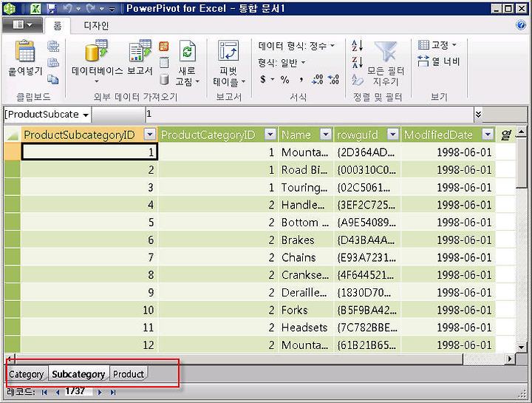The height and width of the screenshot is (403, 532).
Task: Click the save icon in title bar
Action: 51,8
